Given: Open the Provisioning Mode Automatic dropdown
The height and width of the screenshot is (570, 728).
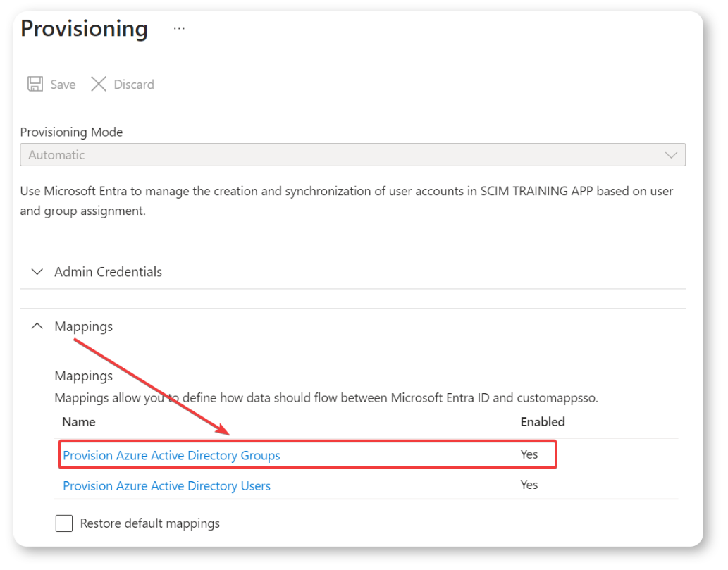Looking at the screenshot, I should point(352,155).
